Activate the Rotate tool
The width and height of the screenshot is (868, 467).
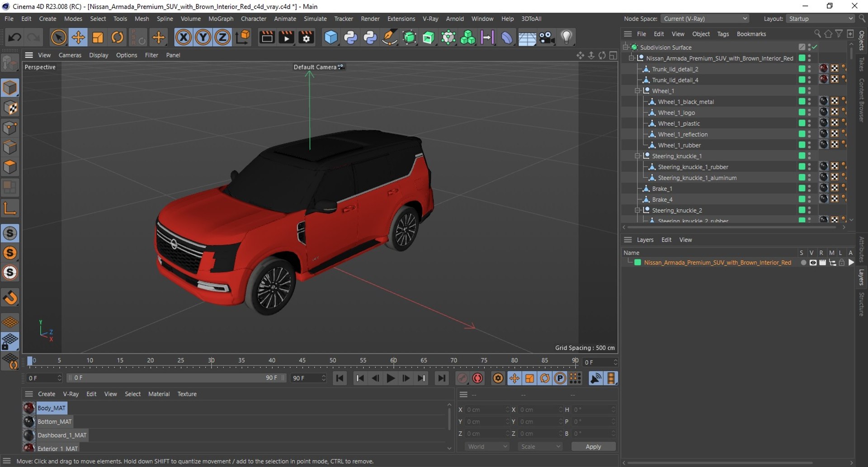pyautogui.click(x=118, y=37)
